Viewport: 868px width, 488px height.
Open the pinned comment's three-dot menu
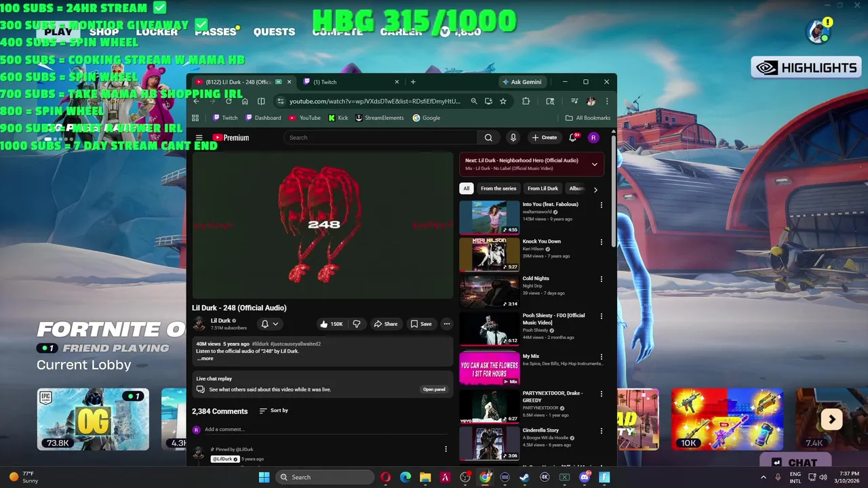pos(446,449)
